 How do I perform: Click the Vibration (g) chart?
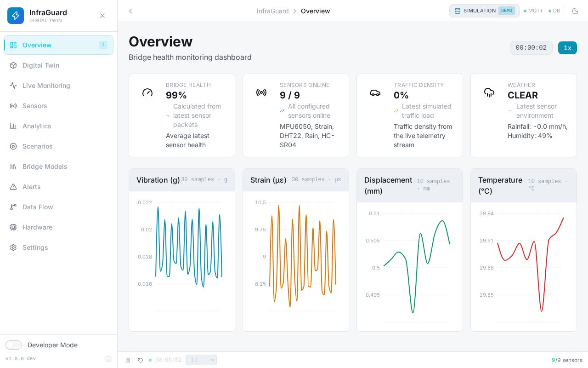click(x=182, y=258)
